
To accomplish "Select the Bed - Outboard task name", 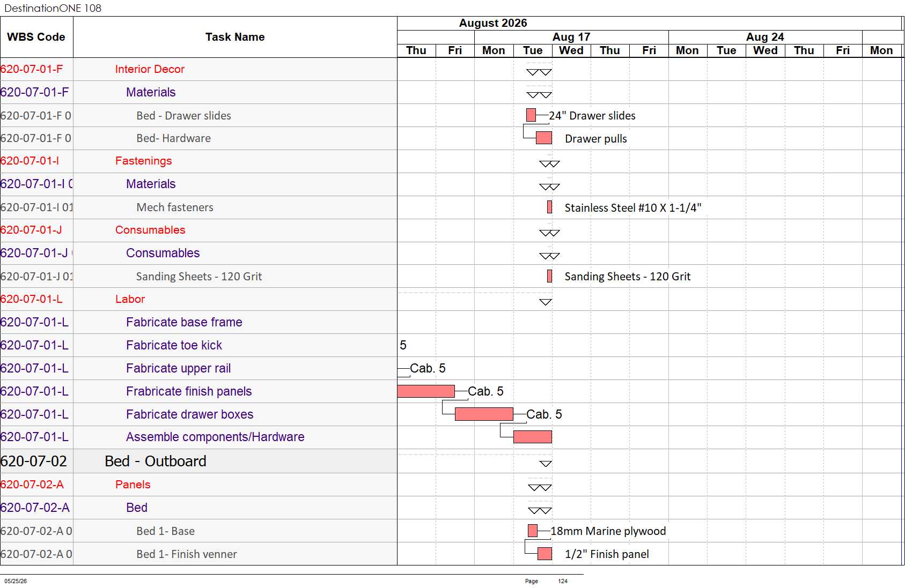I will 156,461.
